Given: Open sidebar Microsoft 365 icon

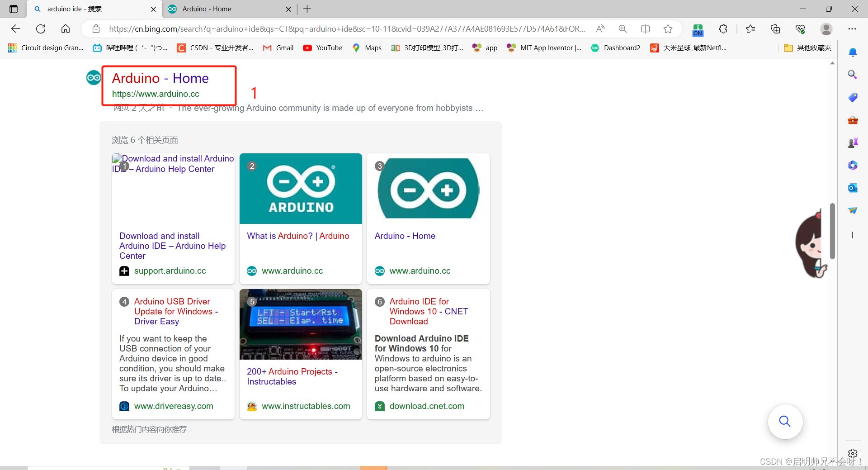Looking at the screenshot, I should (853, 165).
